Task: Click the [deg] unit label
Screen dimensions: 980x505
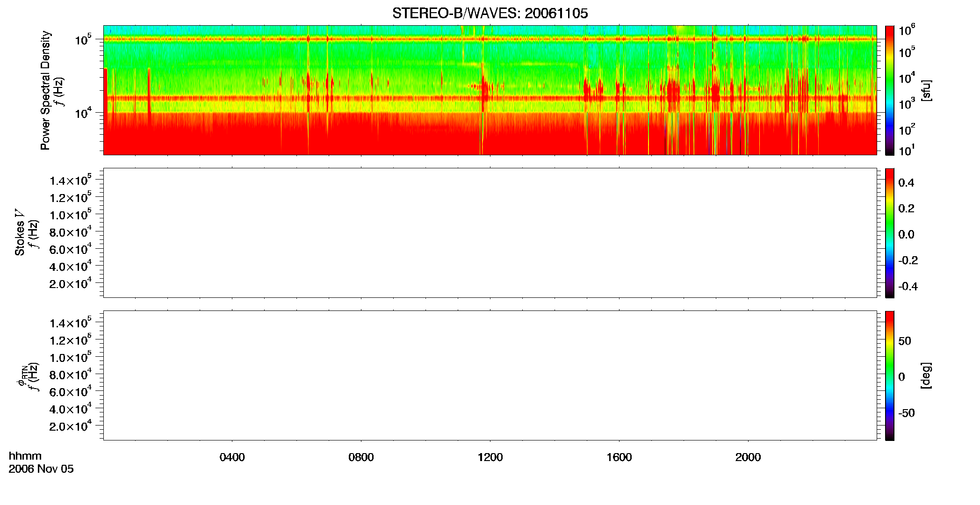Action: [x=926, y=375]
